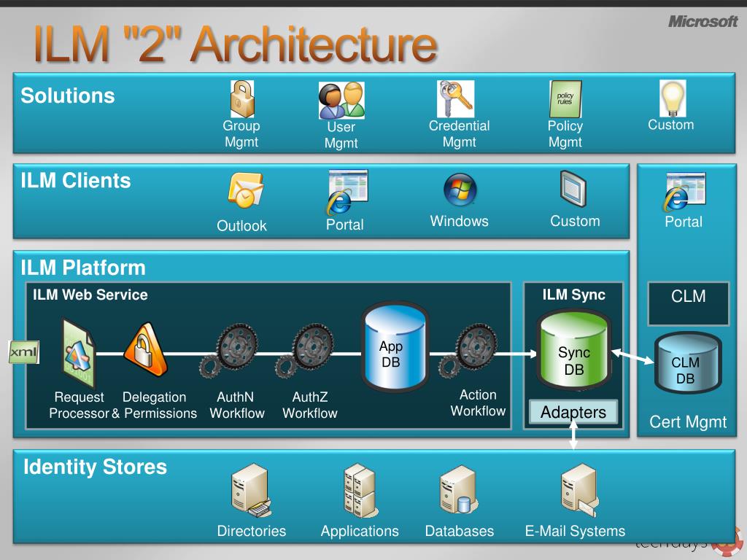
Task: Click the ILM Web Service label
Action: [90, 295]
